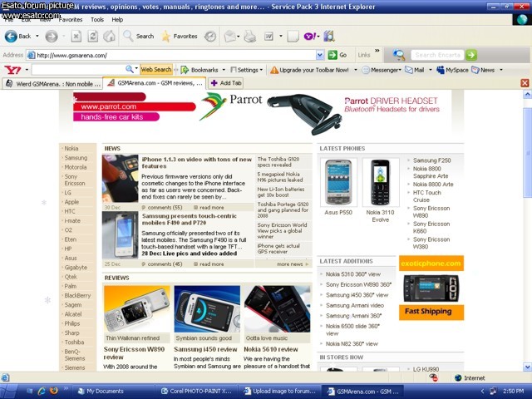Open Sony Ericsson W890 review image
532x399 pixels.
click(x=136, y=308)
